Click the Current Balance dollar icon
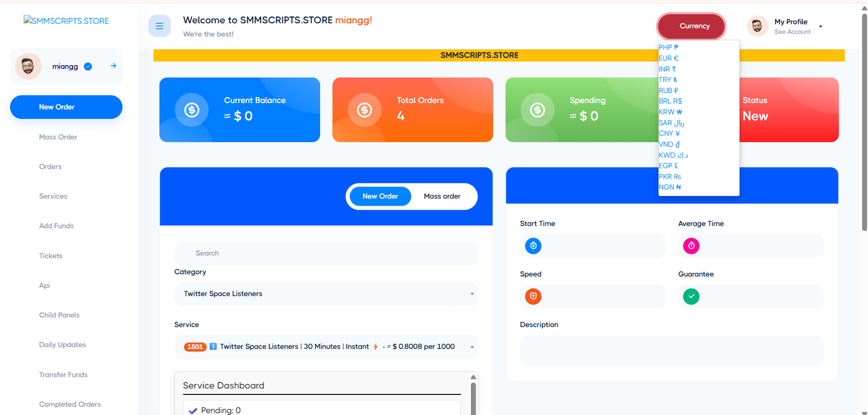 [x=192, y=110]
